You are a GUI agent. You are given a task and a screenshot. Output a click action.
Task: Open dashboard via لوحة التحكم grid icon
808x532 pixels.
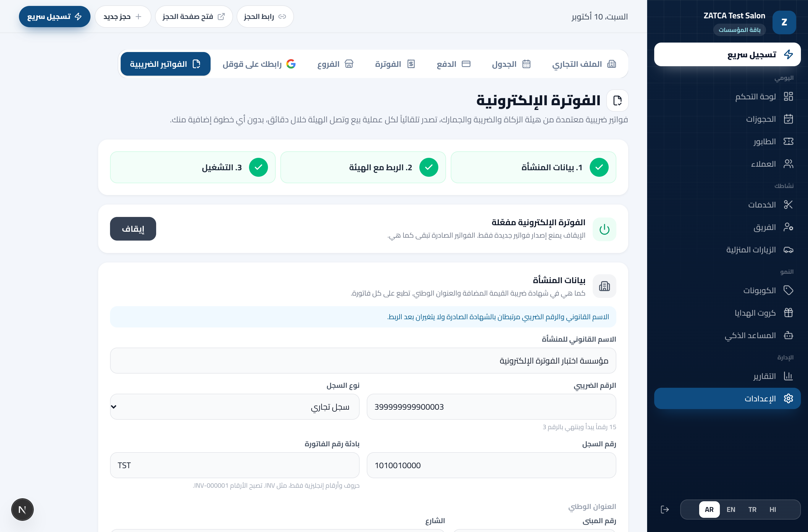(788, 96)
